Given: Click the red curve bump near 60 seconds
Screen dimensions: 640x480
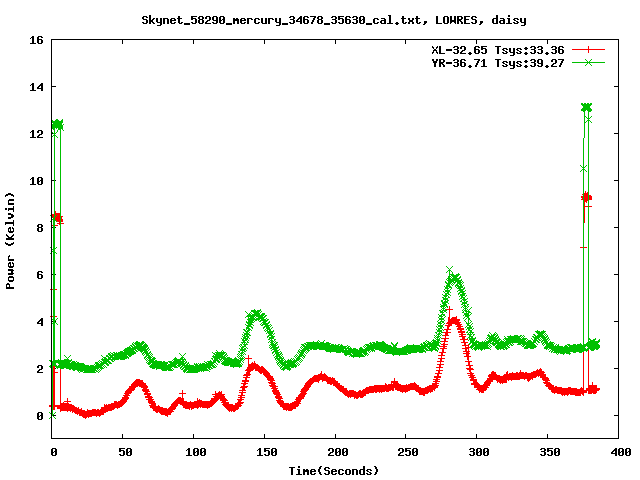Looking at the screenshot, I should click(139, 384).
